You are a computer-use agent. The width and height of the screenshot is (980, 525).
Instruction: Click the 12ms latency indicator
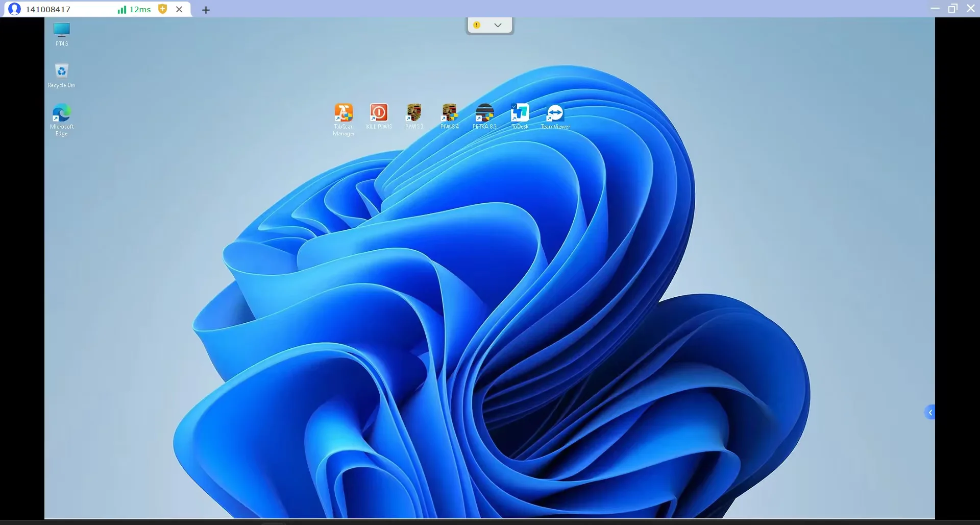pyautogui.click(x=134, y=9)
